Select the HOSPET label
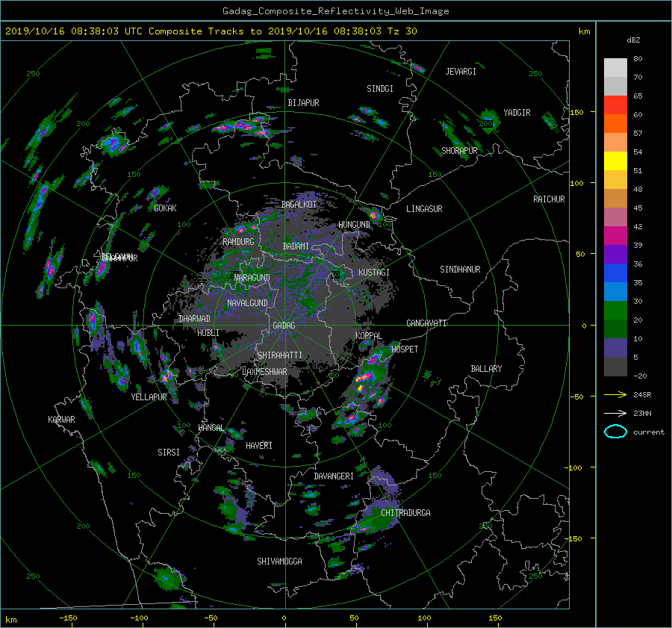Image resolution: width=672 pixels, height=628 pixels. [x=405, y=349]
